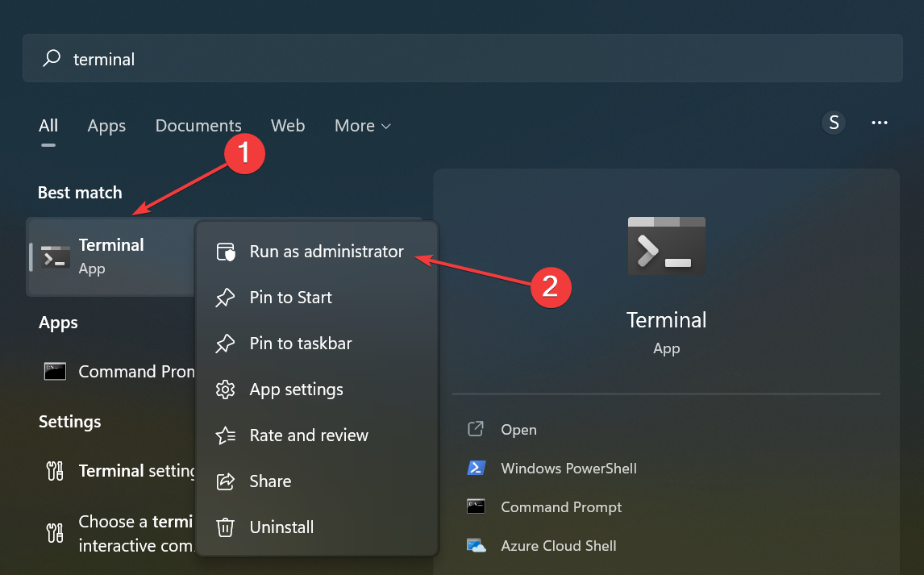Click the Terminal icon in Best match
Screen dimensions: 924x575
[56, 257]
